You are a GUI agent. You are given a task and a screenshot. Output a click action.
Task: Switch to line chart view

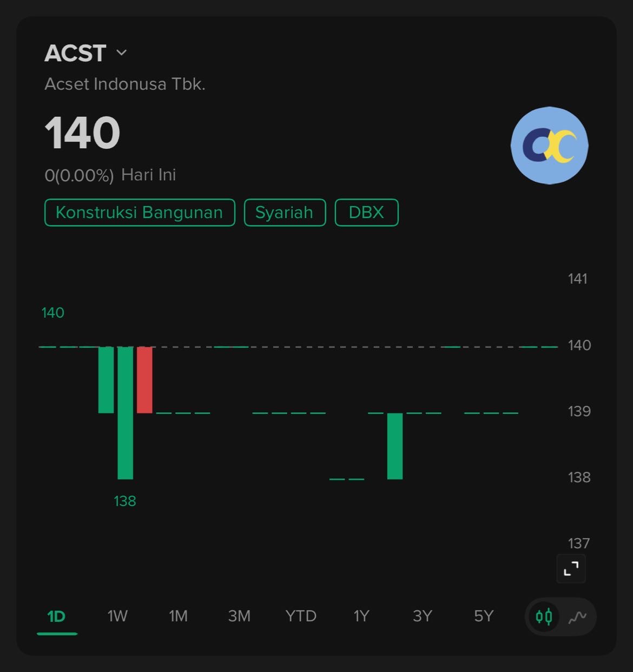[x=577, y=616]
